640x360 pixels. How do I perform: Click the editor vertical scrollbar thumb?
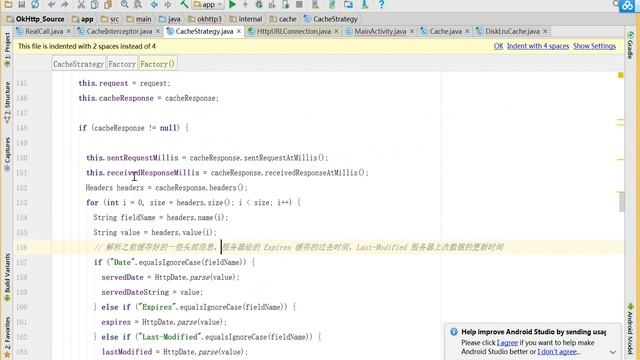click(x=621, y=202)
